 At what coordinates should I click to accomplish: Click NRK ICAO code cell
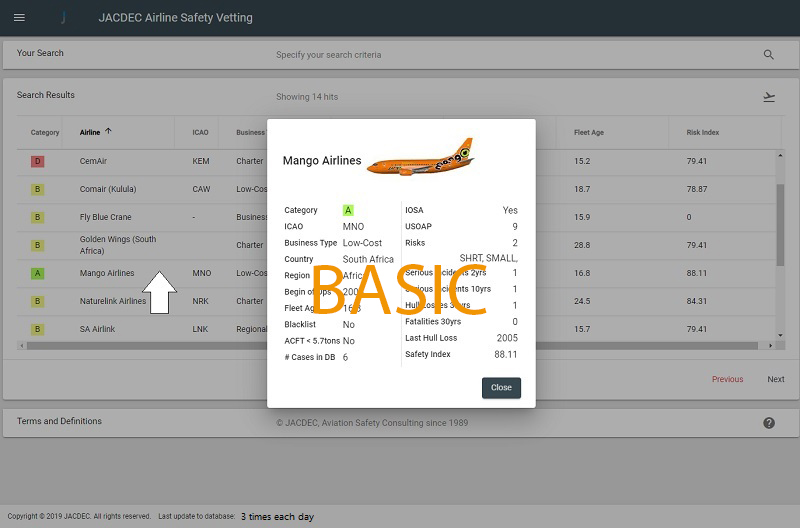[201, 301]
